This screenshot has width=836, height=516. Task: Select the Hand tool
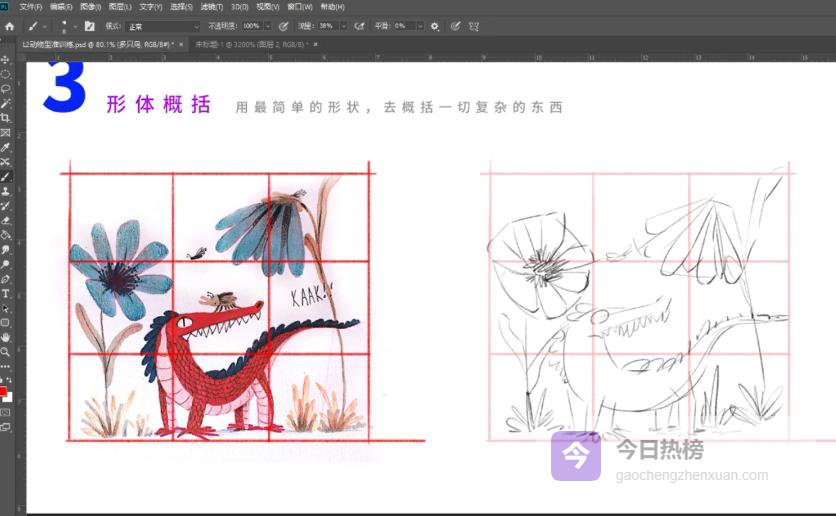pyautogui.click(x=6, y=337)
